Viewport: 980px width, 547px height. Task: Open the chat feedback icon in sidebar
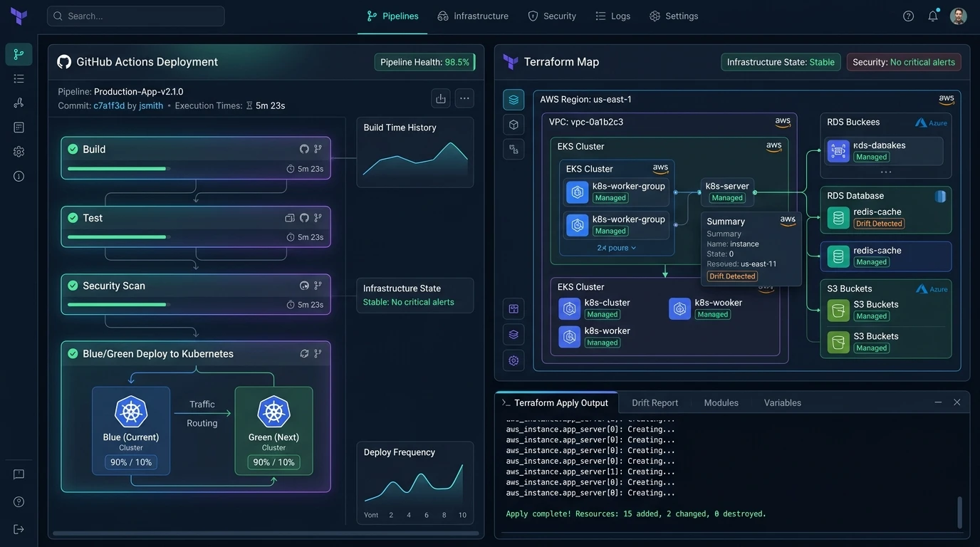19,474
